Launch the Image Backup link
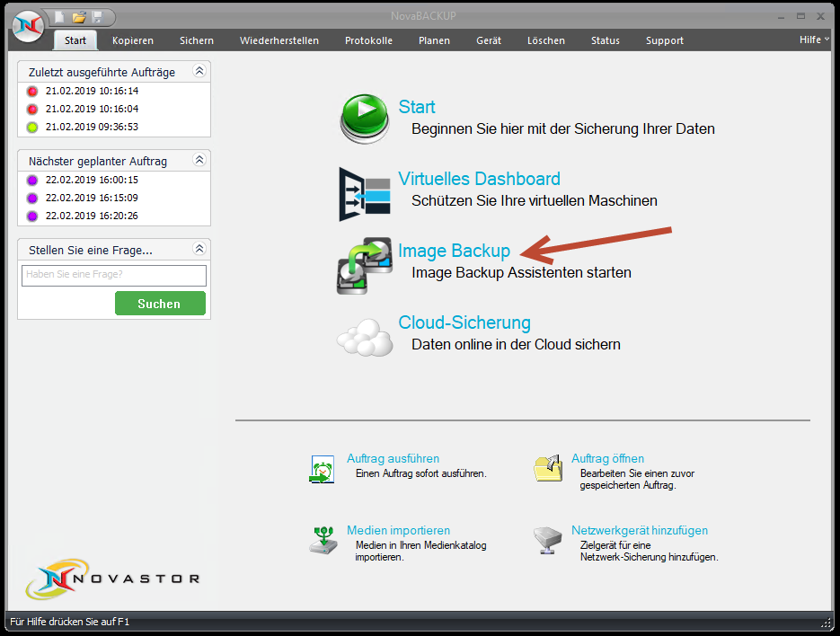Image resolution: width=840 pixels, height=636 pixels. tap(455, 251)
